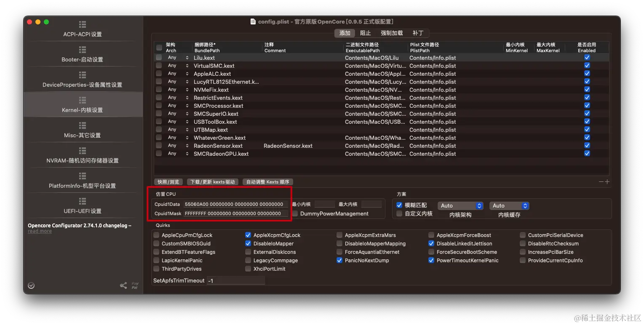644x325 pixels.
Task: Enable the AppleXcpmExtraMsrs quirk
Action: [x=339, y=235]
